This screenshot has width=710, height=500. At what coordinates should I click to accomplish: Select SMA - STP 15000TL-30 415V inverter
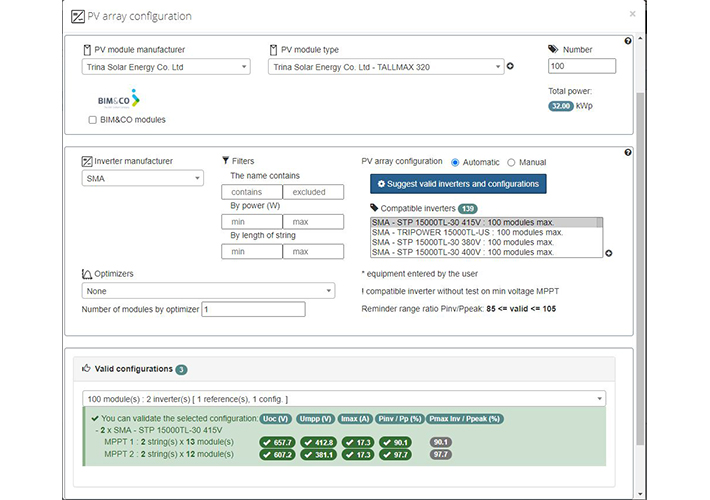pos(484,222)
